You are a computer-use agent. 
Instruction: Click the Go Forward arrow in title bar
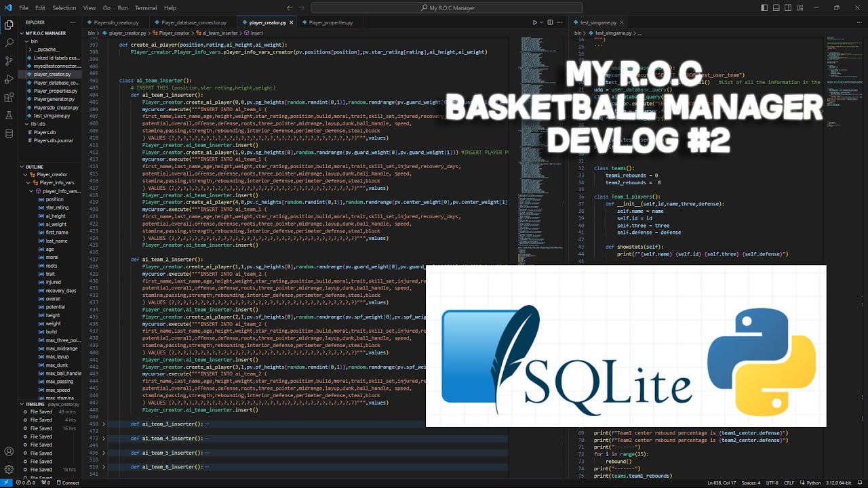click(x=303, y=7)
